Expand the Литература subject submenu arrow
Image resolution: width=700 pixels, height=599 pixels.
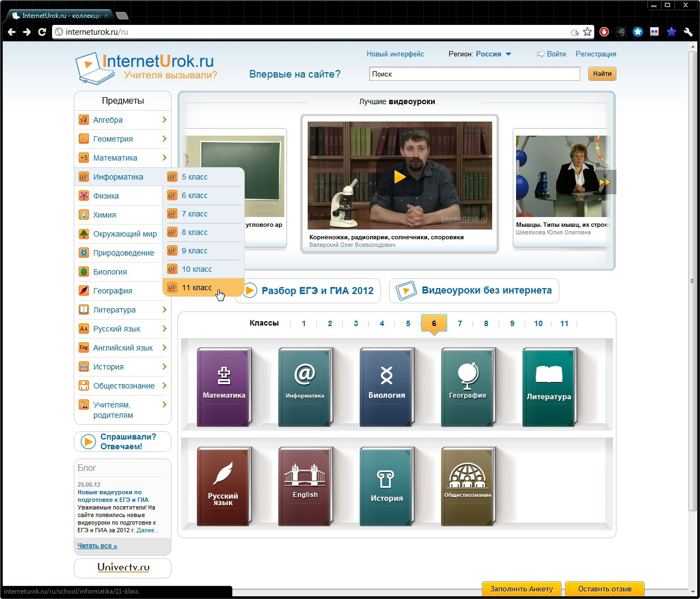[x=164, y=310]
